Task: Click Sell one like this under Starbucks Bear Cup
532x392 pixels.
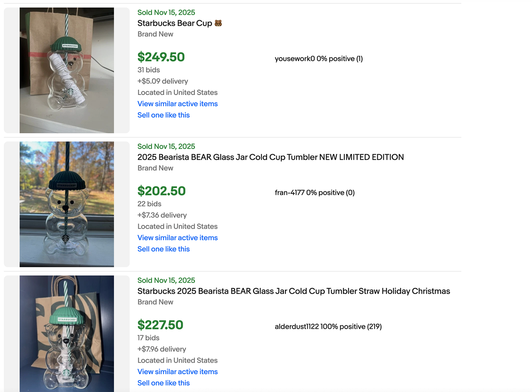Action: point(163,115)
